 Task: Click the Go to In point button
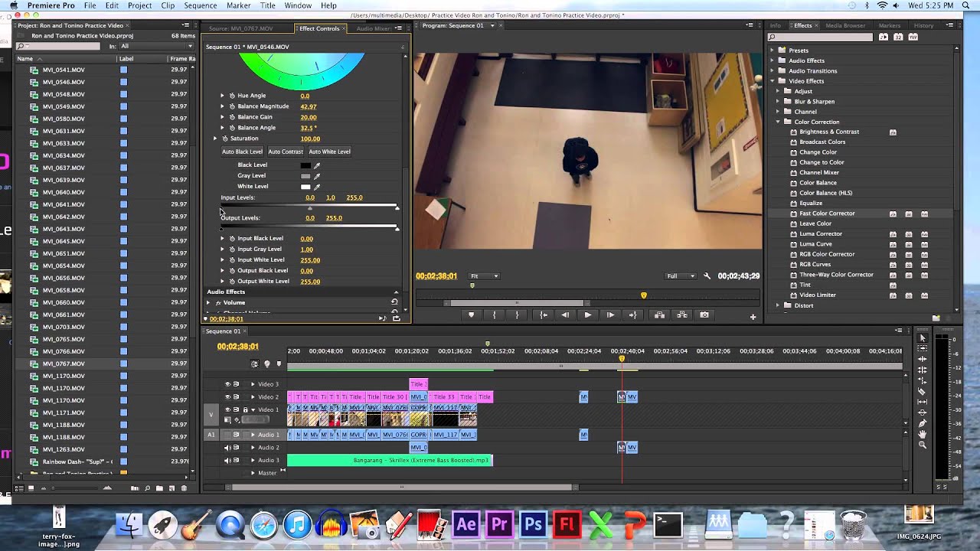pos(544,315)
